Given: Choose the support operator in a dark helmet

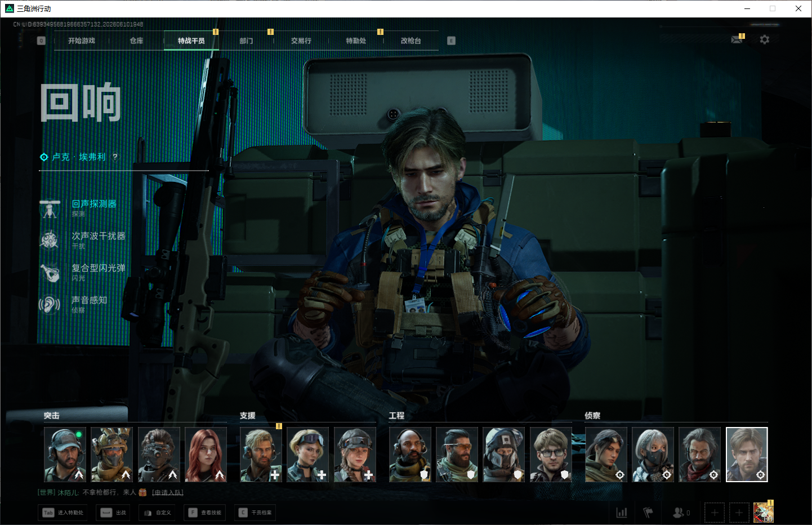Looking at the screenshot, I should click(x=355, y=454).
